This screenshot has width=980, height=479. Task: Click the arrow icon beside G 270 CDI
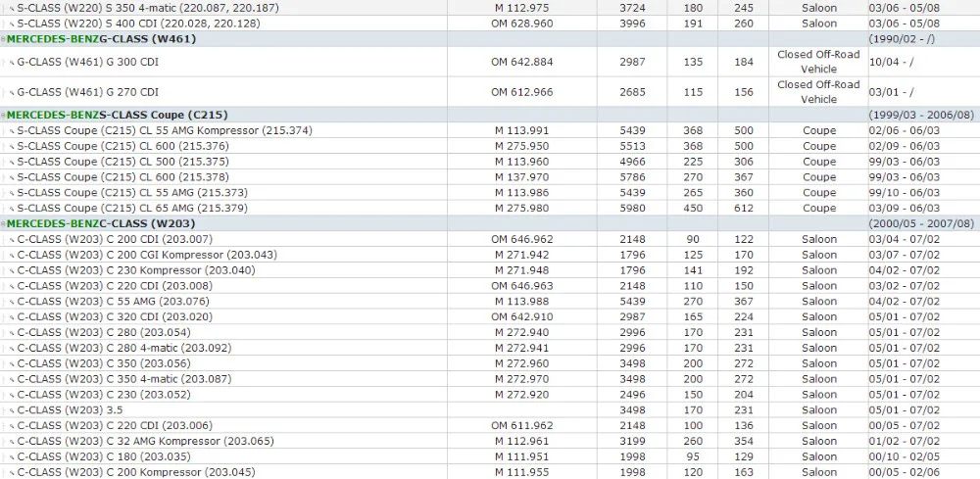click(12, 92)
